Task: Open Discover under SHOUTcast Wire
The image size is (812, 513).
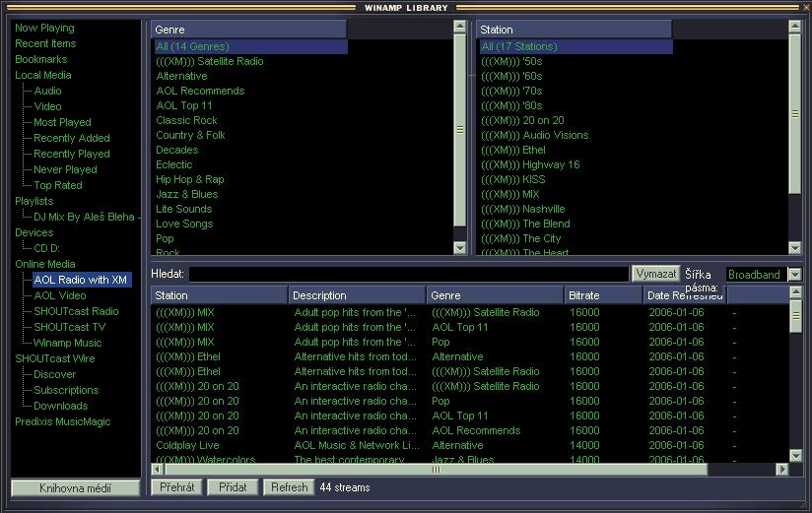Action: pyautogui.click(x=54, y=374)
